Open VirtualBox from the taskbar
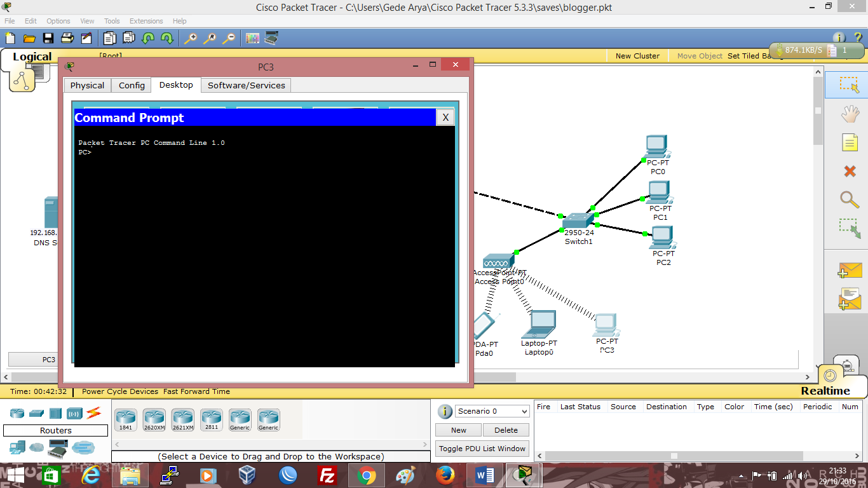Viewport: 868px width, 488px height. (247, 475)
